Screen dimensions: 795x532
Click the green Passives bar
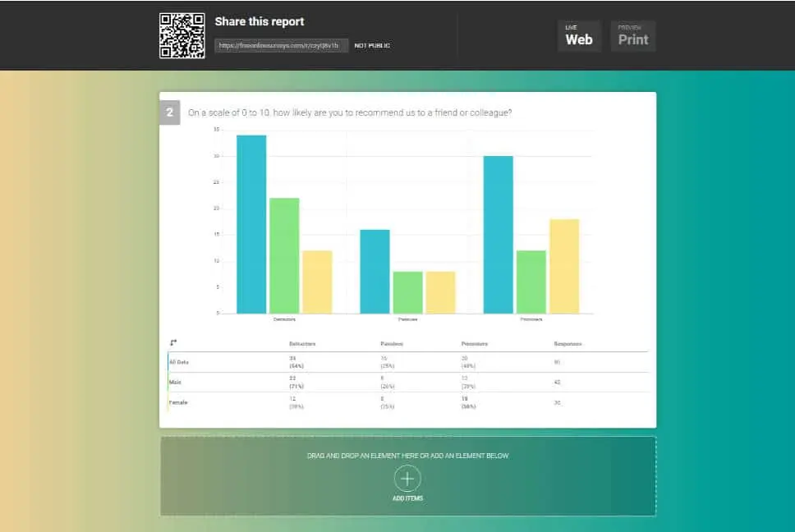pyautogui.click(x=408, y=292)
